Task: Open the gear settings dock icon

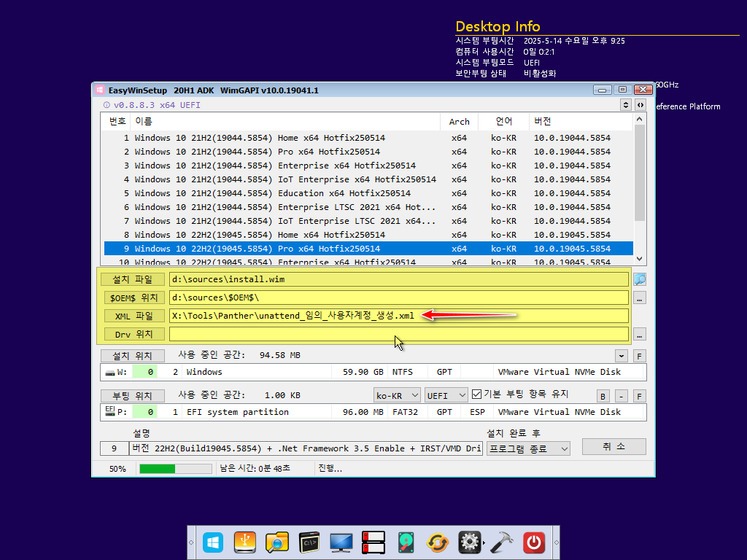Action: coord(469,542)
